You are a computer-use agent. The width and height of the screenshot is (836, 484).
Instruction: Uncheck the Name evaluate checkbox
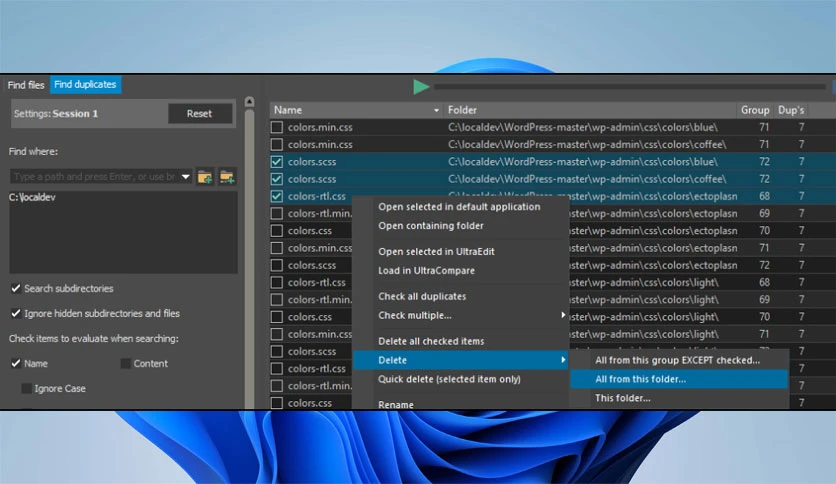point(16,364)
